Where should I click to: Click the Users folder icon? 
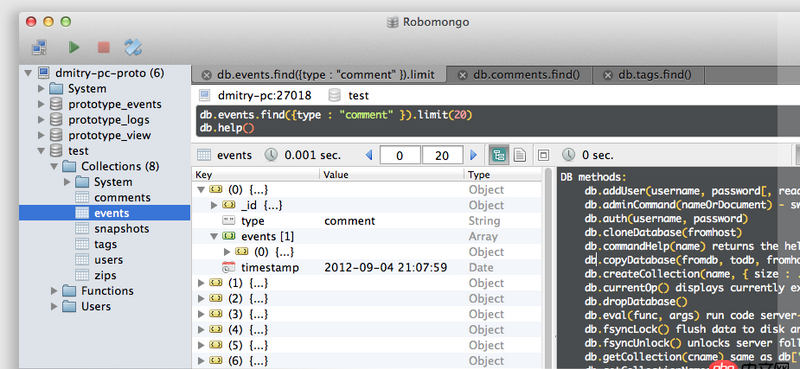[69, 306]
